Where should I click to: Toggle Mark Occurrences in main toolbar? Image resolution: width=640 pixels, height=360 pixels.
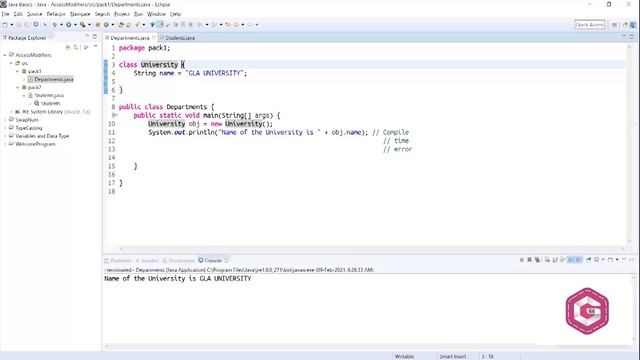pos(160,25)
